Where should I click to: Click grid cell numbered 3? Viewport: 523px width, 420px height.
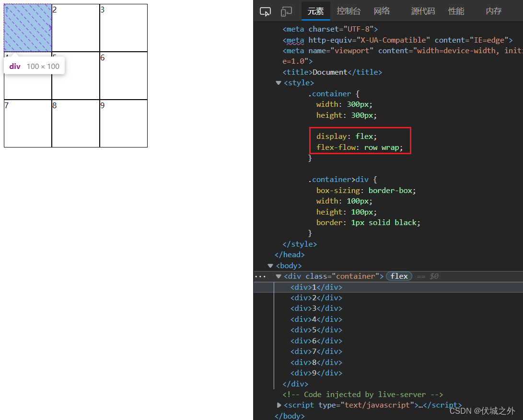(124, 28)
